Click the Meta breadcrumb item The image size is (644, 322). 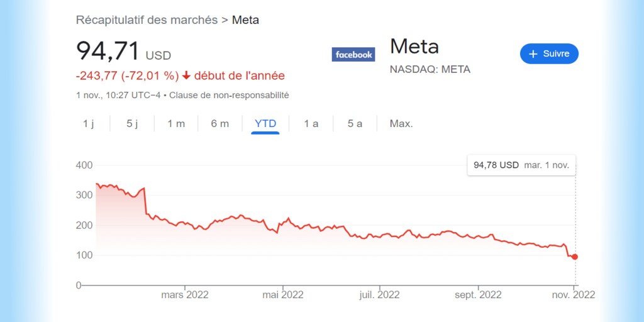[245, 20]
